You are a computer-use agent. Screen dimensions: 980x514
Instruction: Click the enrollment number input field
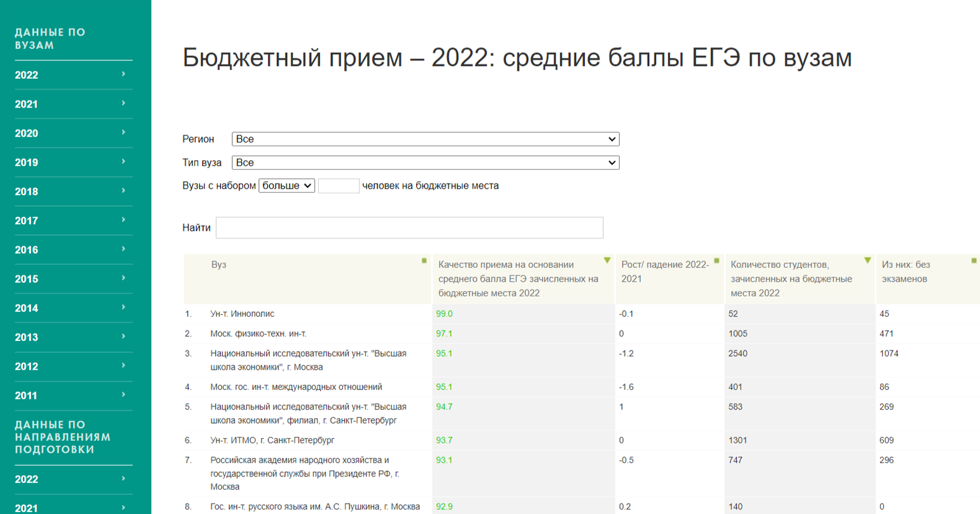point(339,186)
